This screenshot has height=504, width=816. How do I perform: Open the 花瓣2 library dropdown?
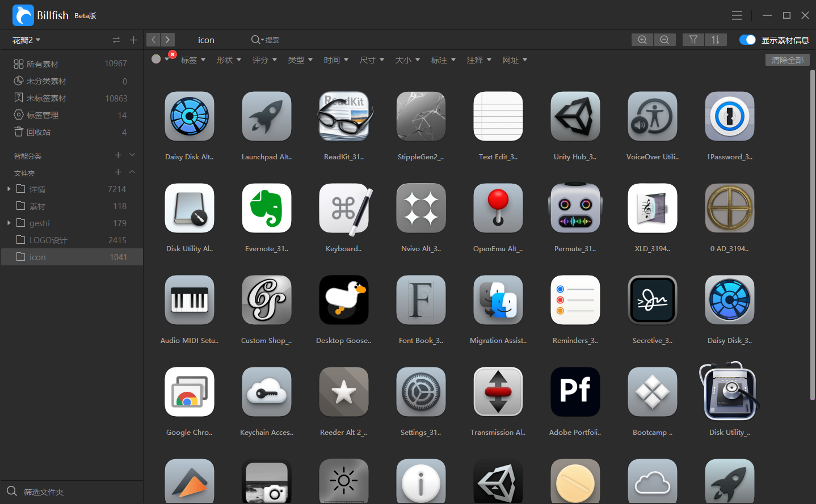click(27, 40)
